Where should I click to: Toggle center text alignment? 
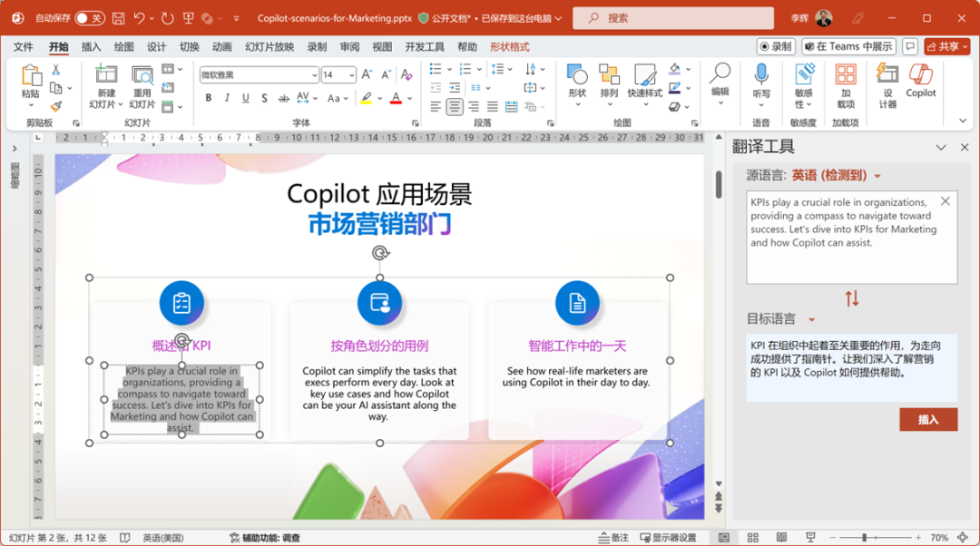coord(455,107)
